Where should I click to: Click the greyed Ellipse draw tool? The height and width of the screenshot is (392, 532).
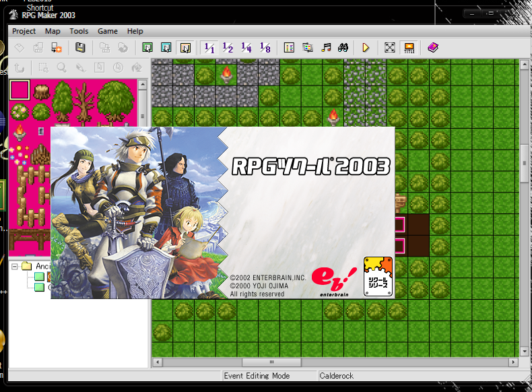tap(118, 68)
